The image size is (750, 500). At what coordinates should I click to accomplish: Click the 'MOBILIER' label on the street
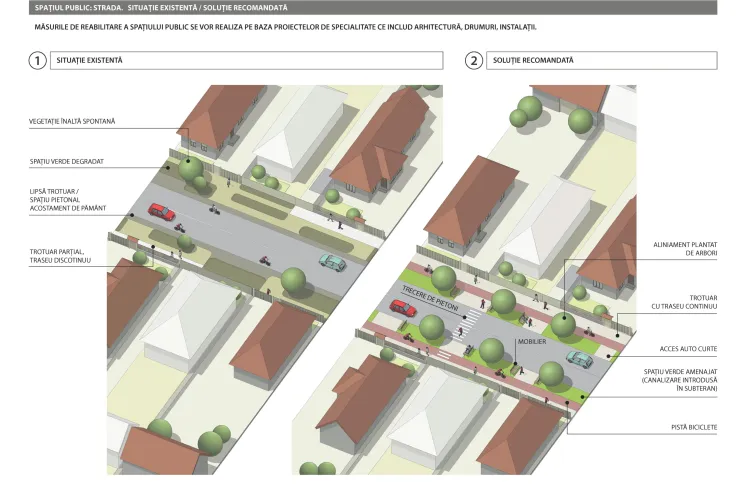tap(532, 342)
